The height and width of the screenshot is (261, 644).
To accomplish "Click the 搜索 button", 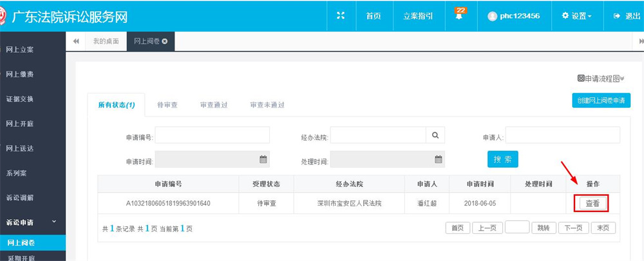I will 503,159.
